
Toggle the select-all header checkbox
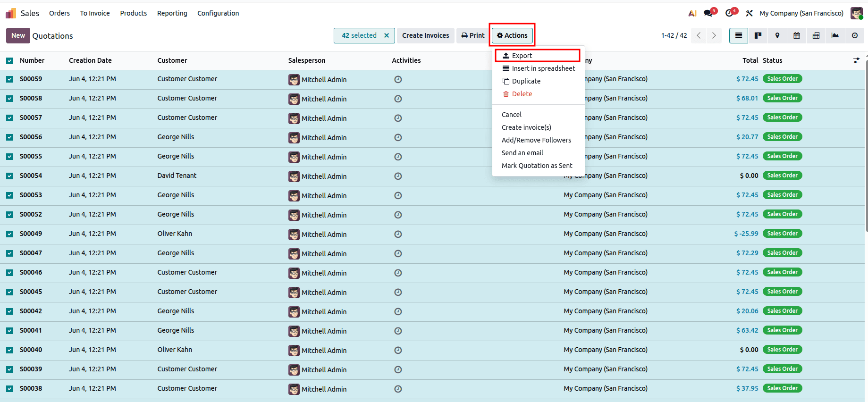click(x=9, y=60)
